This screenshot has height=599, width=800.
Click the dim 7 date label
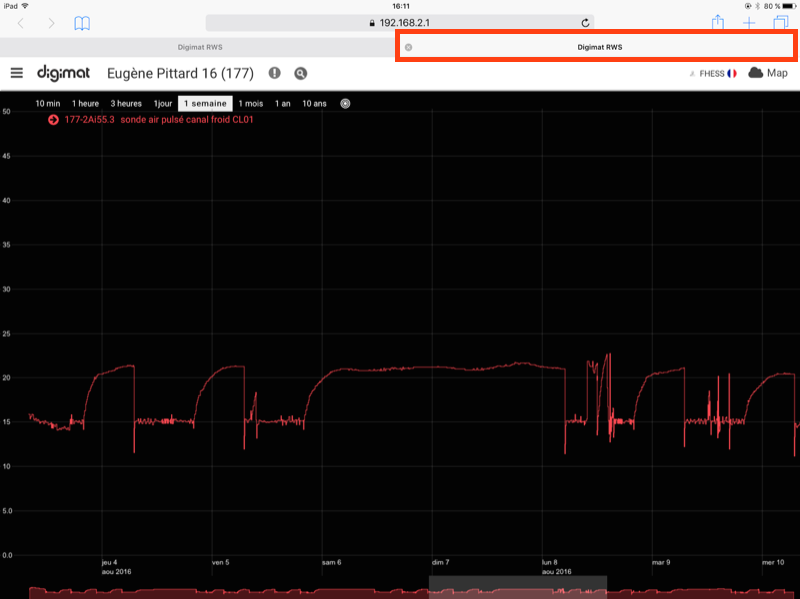click(441, 562)
